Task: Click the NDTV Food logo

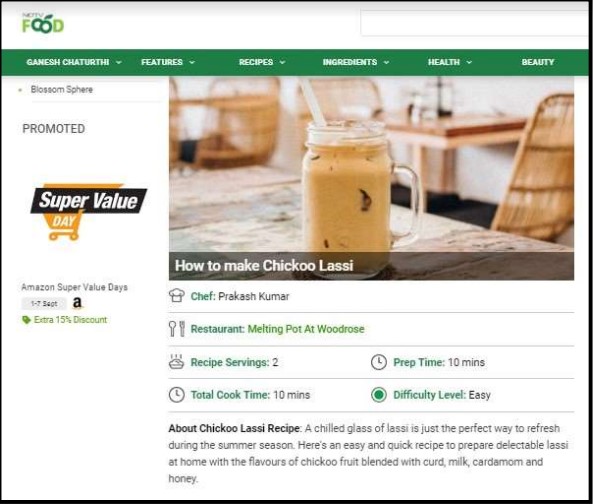Action: point(43,23)
